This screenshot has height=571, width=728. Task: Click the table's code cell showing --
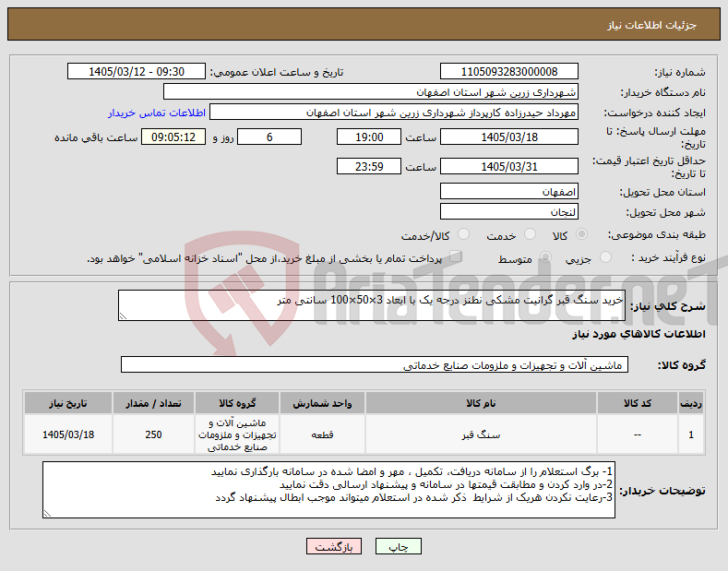637,434
